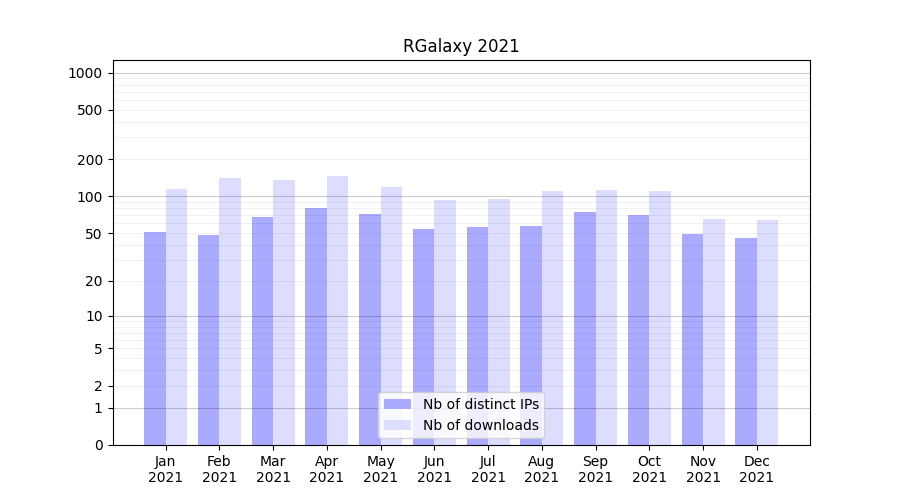Click the 1000 y-axis tick label

(x=85, y=73)
